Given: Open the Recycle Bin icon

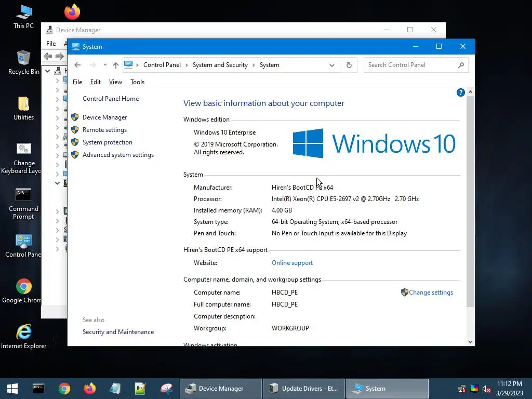Looking at the screenshot, I should (23, 62).
